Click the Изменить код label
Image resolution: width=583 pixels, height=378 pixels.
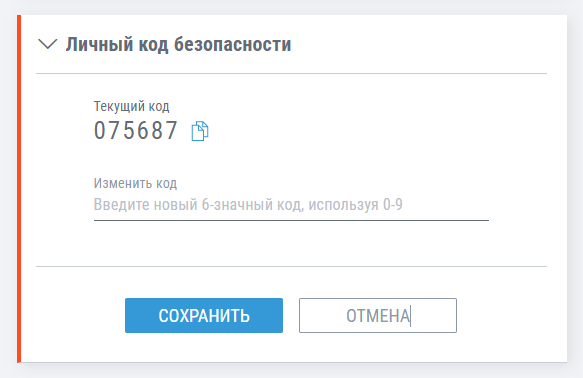[135, 183]
